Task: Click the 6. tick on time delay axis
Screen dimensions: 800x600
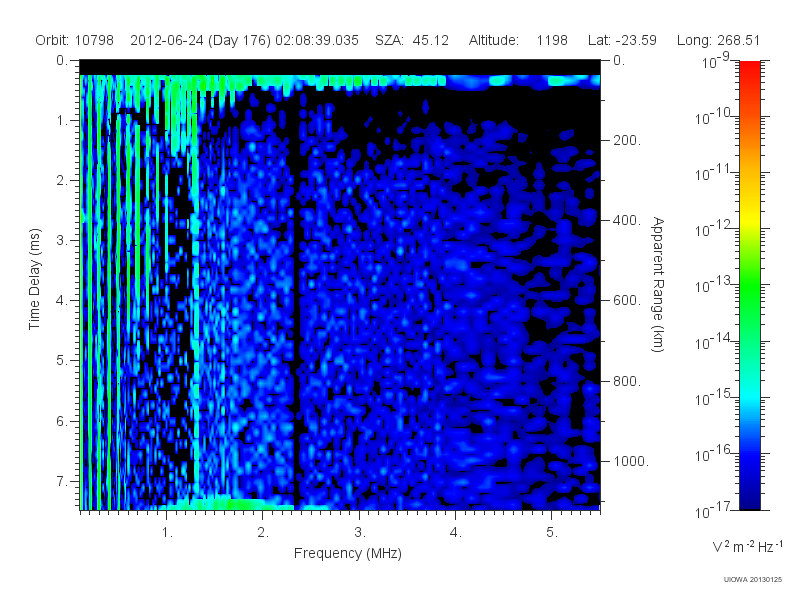Action: coord(62,421)
